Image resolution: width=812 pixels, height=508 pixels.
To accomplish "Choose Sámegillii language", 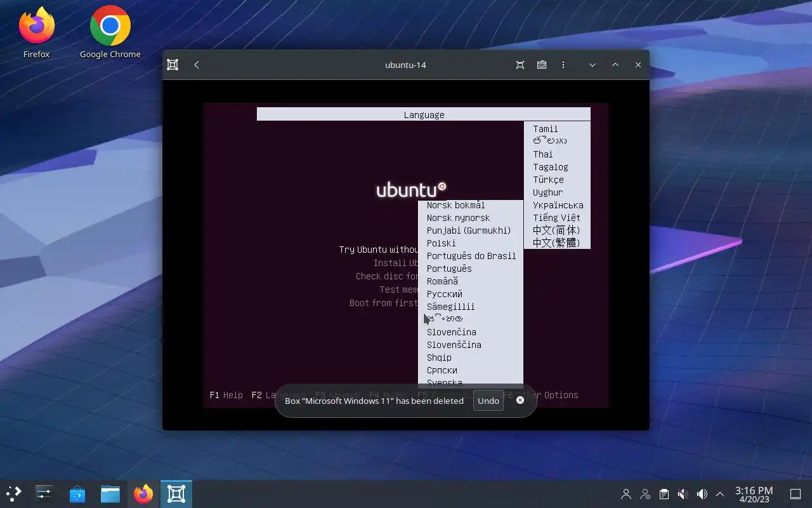I will pyautogui.click(x=451, y=307).
